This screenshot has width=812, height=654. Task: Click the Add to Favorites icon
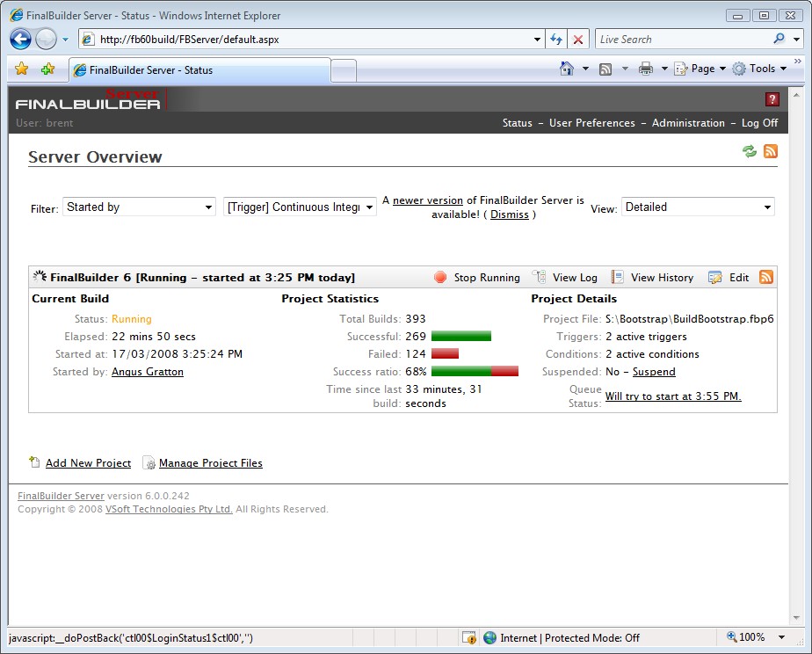[47, 69]
